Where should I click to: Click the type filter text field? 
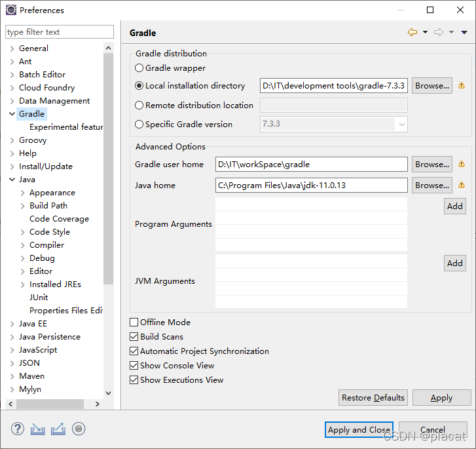pos(60,32)
